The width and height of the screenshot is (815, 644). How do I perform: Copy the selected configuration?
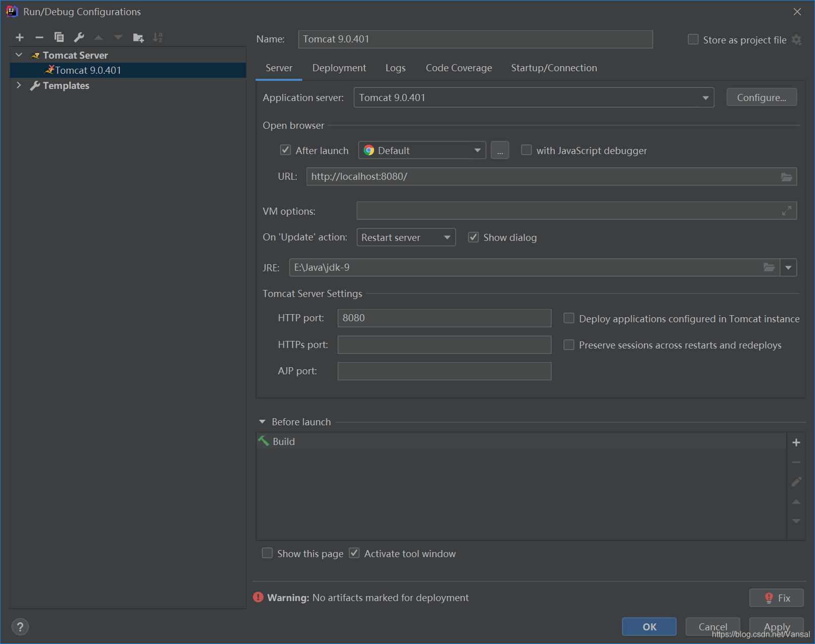click(x=59, y=37)
